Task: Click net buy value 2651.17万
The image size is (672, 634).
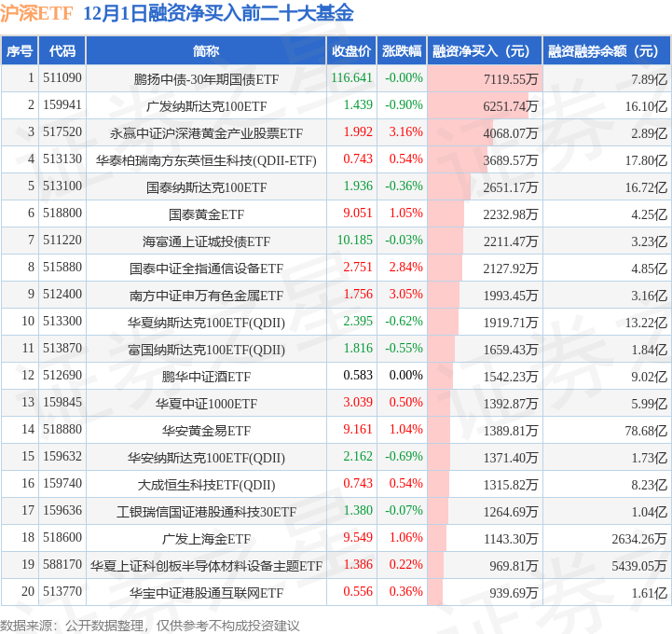Action: (x=511, y=187)
